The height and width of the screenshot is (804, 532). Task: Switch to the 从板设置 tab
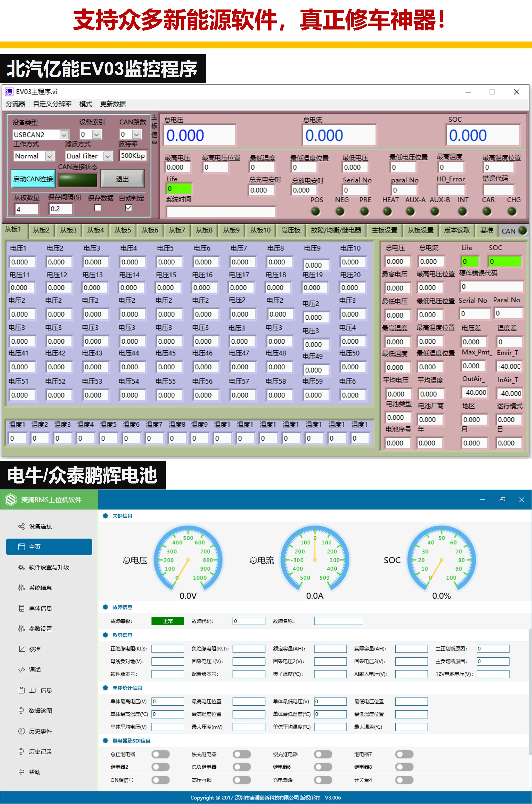coord(421,230)
